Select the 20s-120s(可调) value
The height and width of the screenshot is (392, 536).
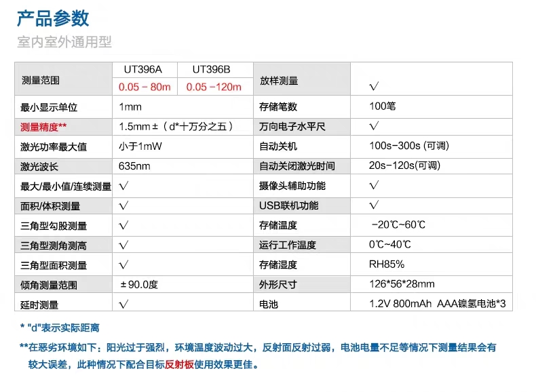coord(405,165)
